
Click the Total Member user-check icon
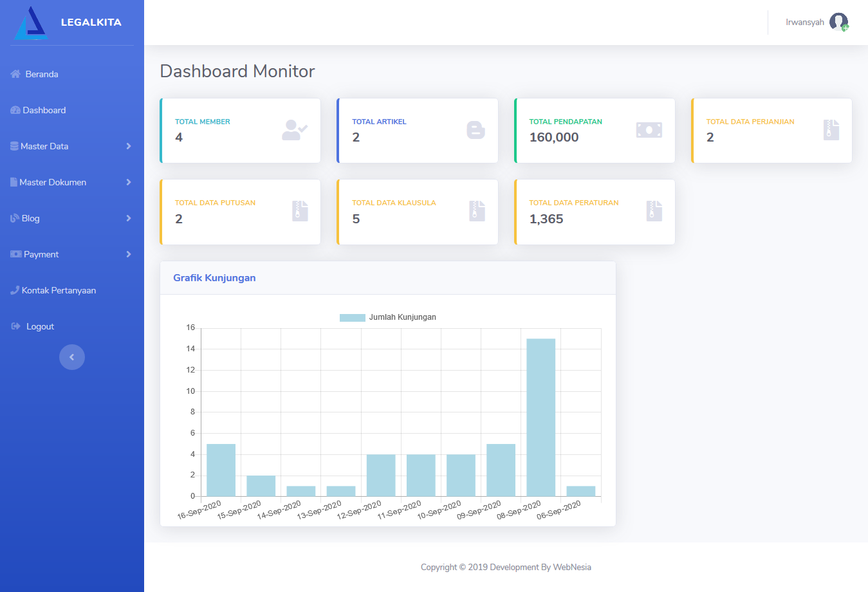pyautogui.click(x=295, y=130)
